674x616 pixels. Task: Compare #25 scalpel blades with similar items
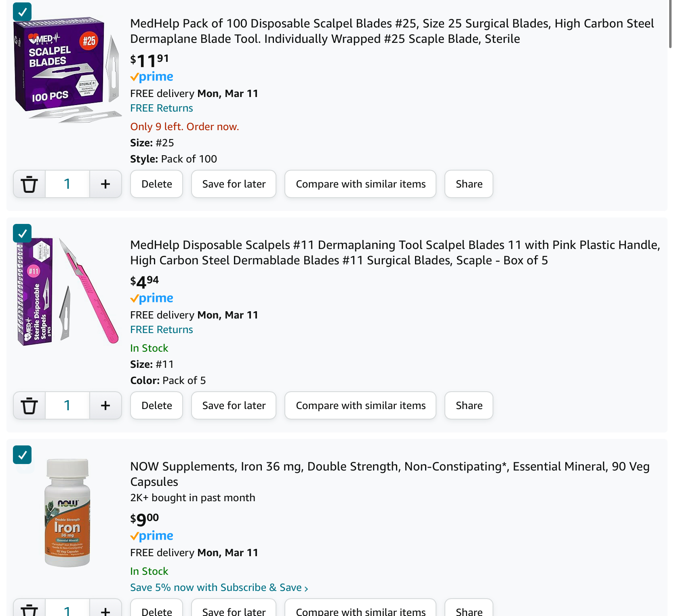pos(360,184)
